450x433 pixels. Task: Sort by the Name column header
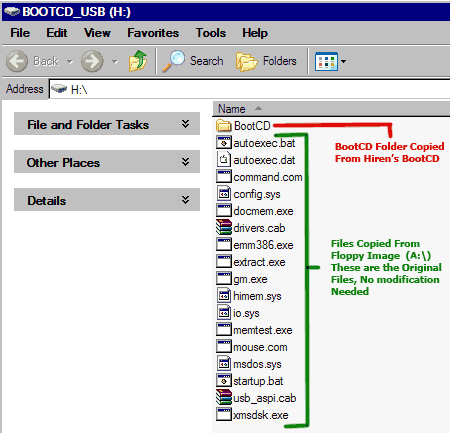click(331, 109)
